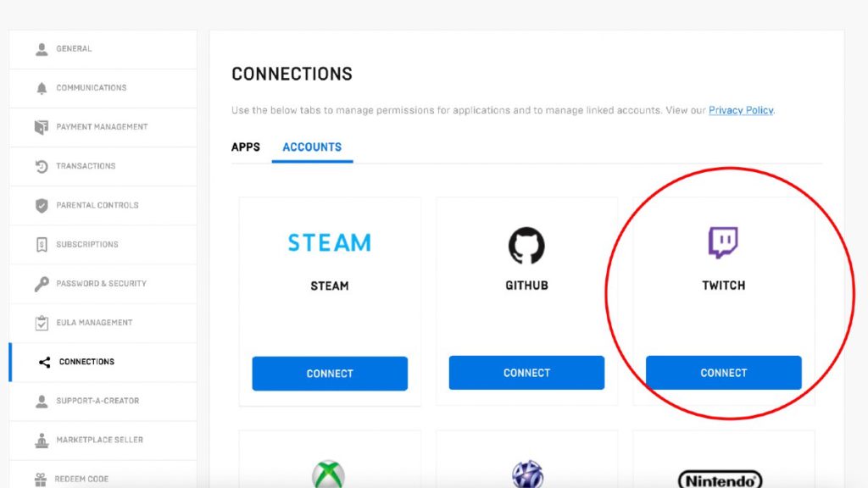Open the Privacy Policy link
The height and width of the screenshot is (488, 868).
pyautogui.click(x=741, y=110)
